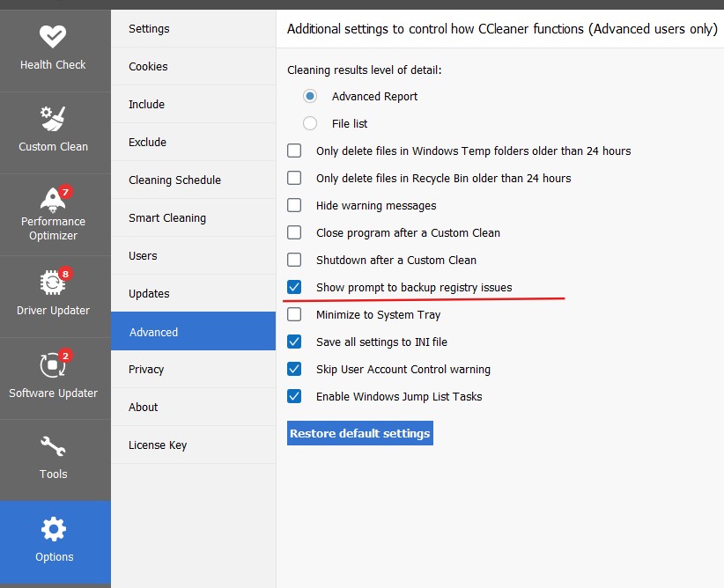Click the Performance Optimizer label
Image resolution: width=724 pixels, height=588 pixels.
(x=53, y=228)
